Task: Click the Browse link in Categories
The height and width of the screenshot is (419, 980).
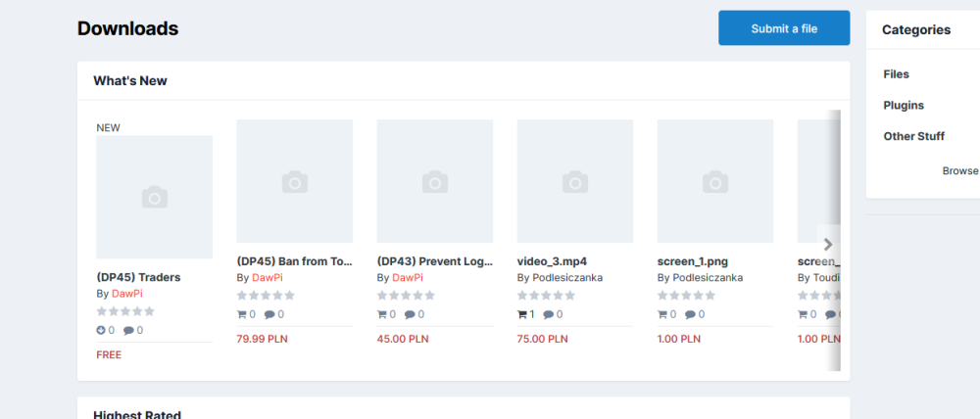Action: click(959, 170)
